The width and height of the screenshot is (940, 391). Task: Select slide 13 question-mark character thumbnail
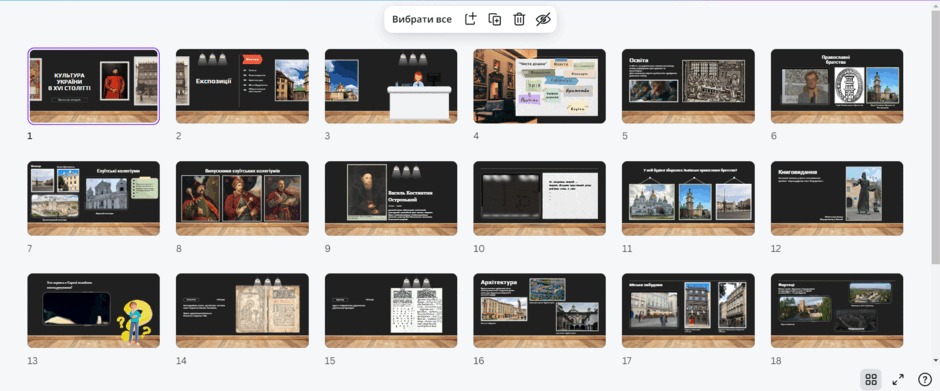[x=94, y=311]
